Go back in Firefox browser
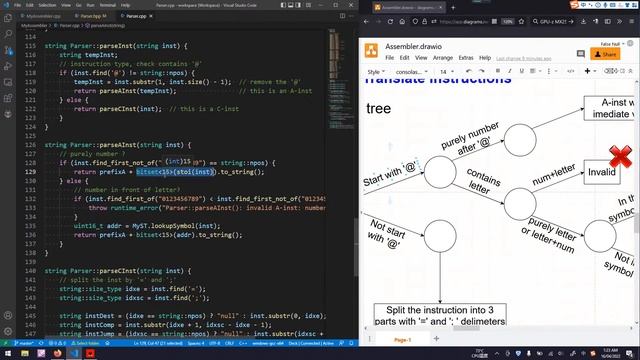 click(x=366, y=22)
